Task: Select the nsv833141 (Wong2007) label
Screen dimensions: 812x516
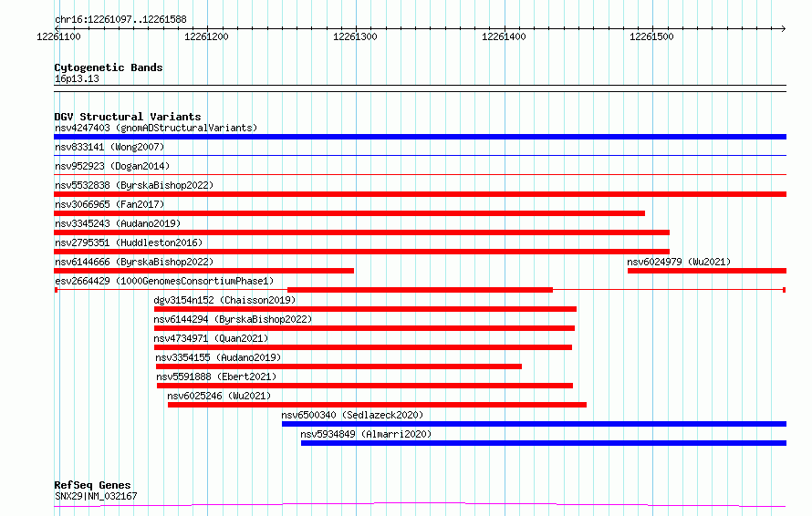Action: pos(109,147)
